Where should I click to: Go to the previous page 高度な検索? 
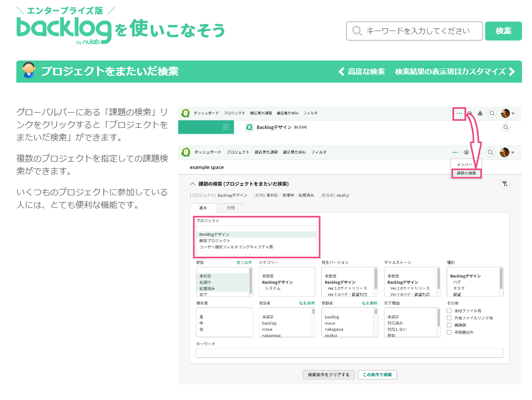[x=362, y=72]
